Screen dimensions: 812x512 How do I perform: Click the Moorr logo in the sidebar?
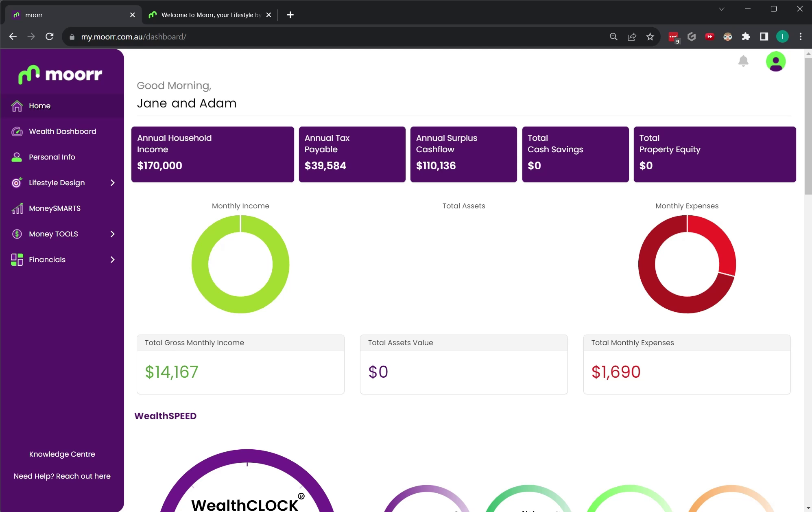[x=60, y=74]
